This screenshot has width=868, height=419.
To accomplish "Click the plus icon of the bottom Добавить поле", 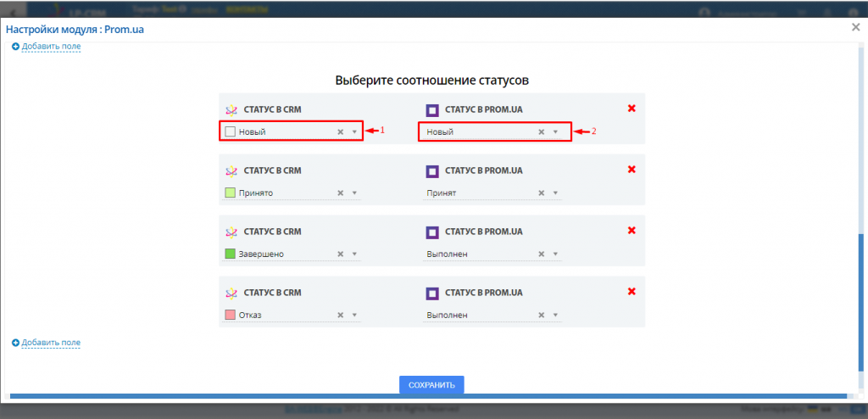I will click(x=15, y=343).
